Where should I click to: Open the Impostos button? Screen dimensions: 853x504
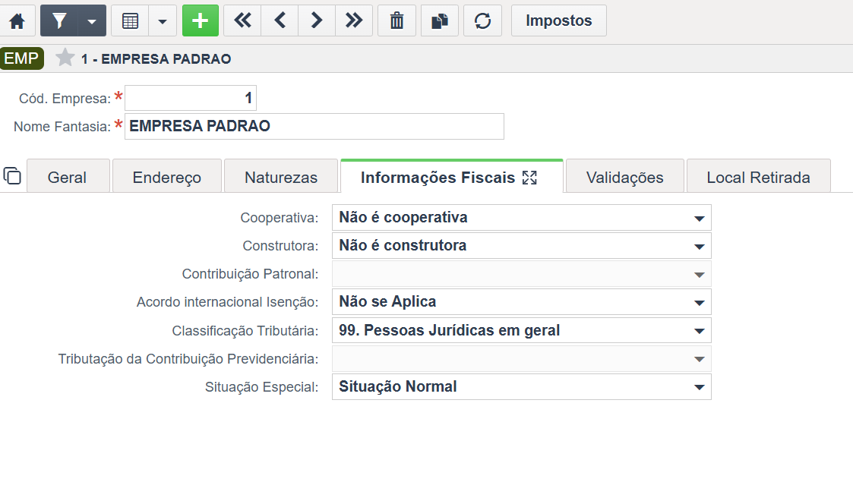point(559,20)
